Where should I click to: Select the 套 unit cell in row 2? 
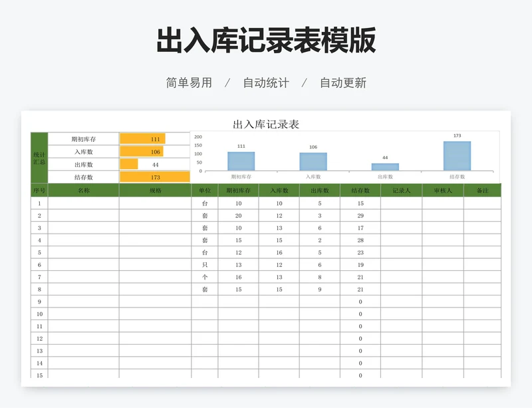[205, 216]
